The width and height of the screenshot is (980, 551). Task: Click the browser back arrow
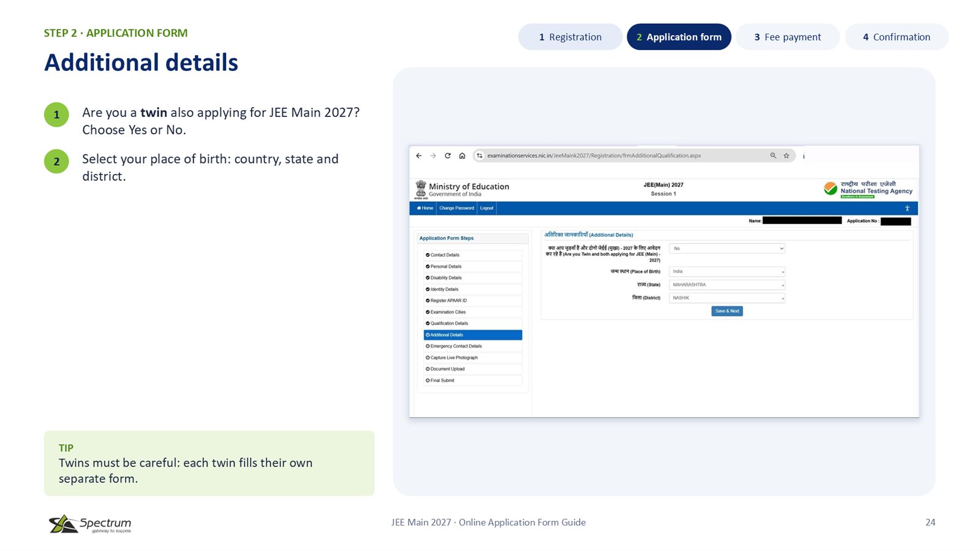419,156
